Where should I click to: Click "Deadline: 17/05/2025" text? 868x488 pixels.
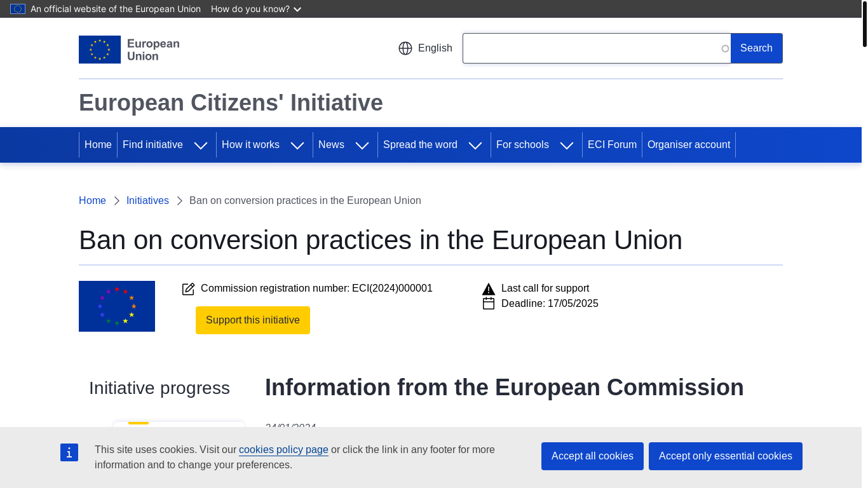point(550,304)
